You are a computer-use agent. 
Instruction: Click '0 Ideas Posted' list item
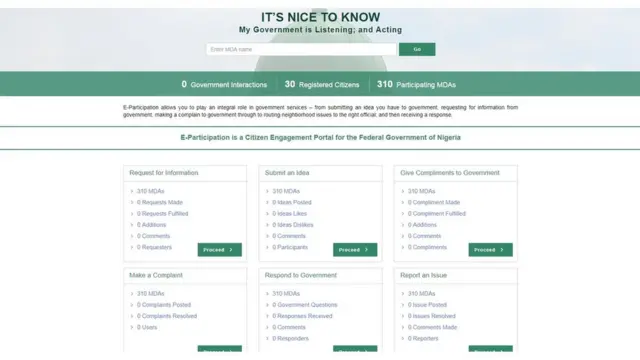point(292,202)
